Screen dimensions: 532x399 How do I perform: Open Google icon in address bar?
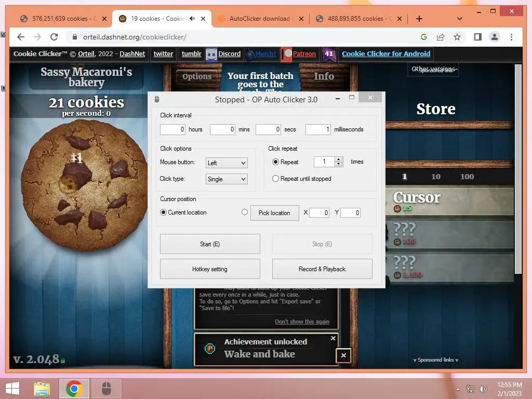[x=424, y=37]
